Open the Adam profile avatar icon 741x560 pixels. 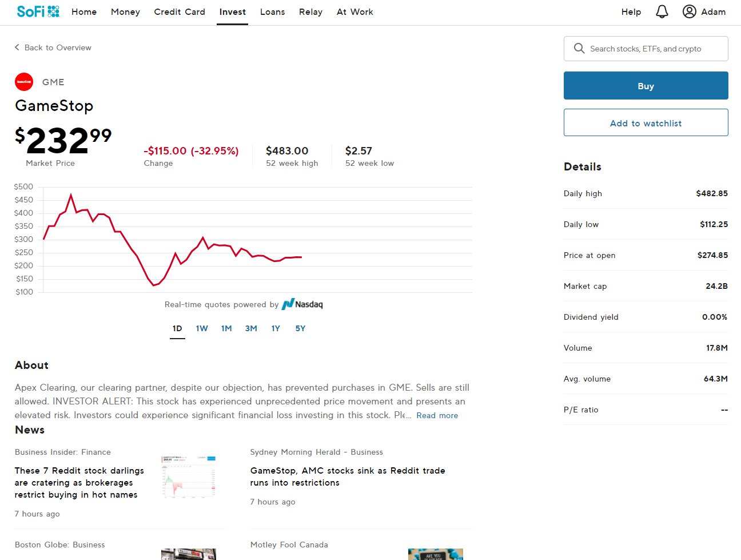click(689, 11)
